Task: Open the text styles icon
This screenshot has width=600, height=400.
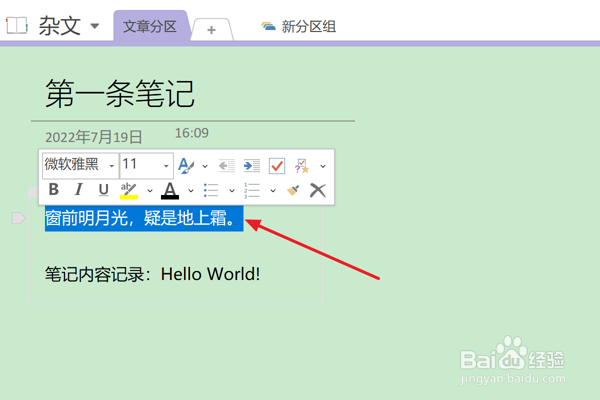Action: tap(186, 165)
